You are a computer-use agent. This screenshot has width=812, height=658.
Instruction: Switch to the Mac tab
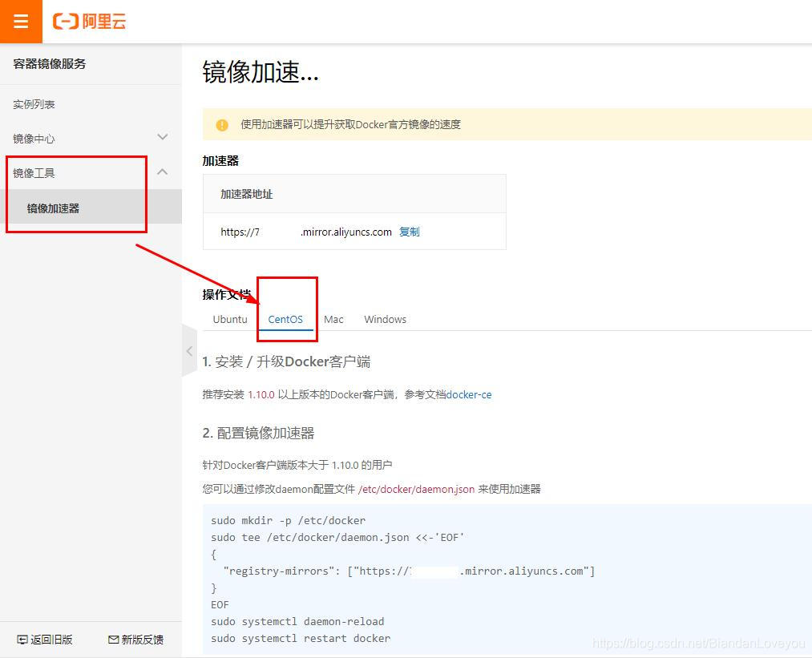coord(333,320)
